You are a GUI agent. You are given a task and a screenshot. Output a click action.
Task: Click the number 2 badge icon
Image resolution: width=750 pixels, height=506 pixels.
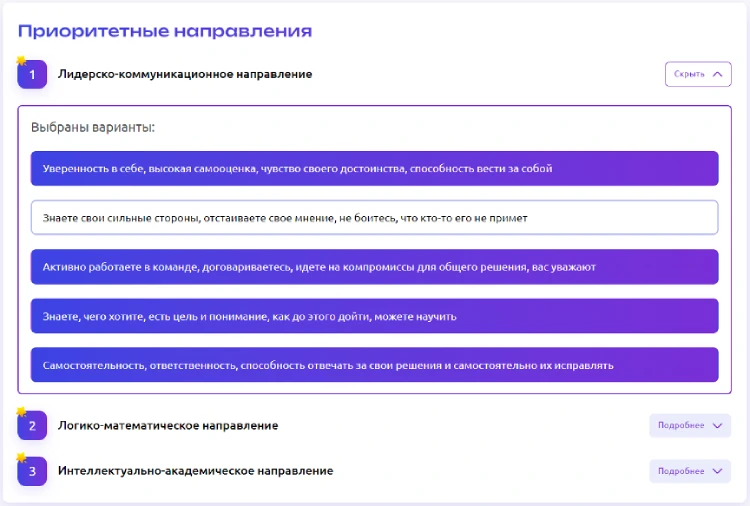(32, 425)
